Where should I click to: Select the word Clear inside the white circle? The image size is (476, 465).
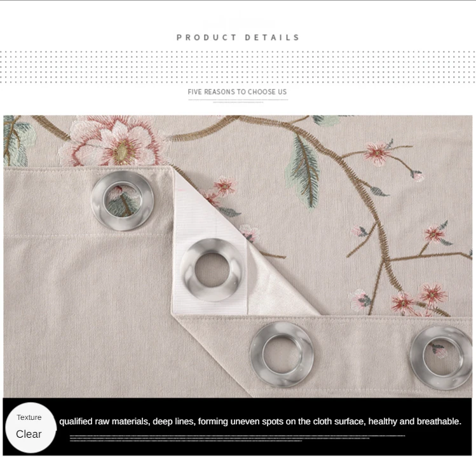pos(29,434)
